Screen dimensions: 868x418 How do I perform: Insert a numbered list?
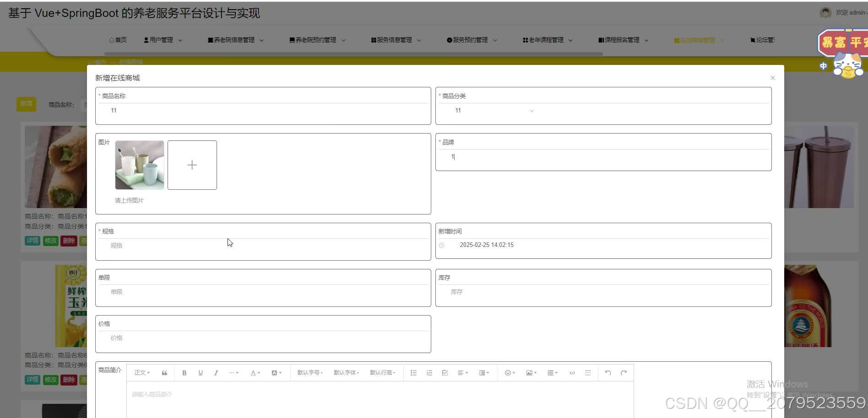(429, 373)
